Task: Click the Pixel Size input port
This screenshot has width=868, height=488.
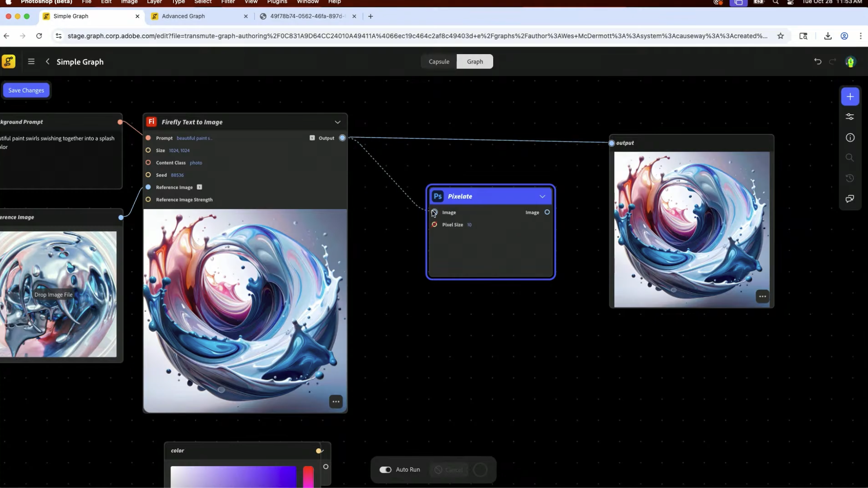Action: coord(434,225)
